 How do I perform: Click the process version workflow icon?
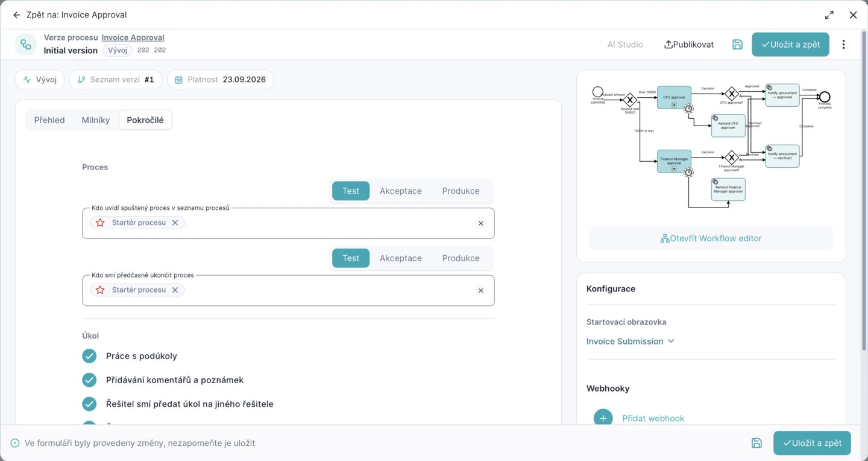click(26, 44)
